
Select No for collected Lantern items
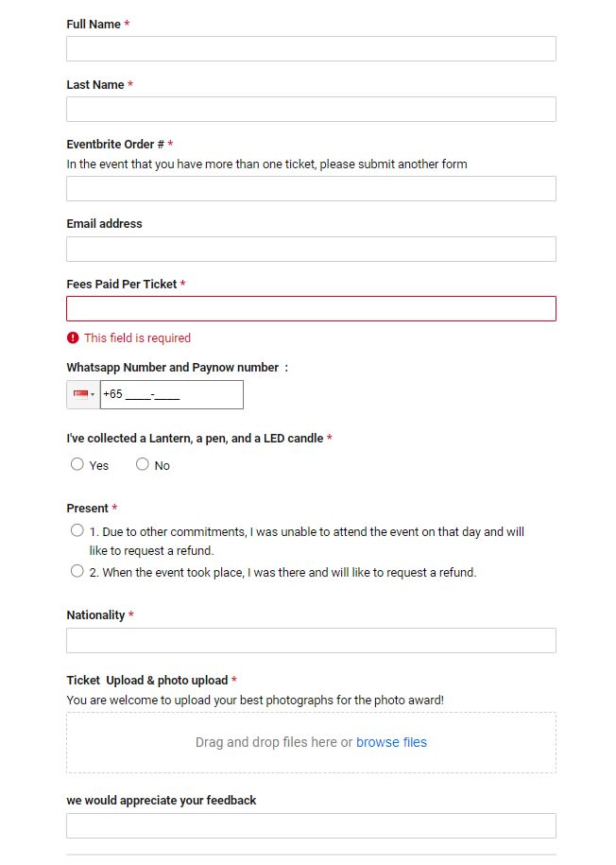click(x=143, y=464)
